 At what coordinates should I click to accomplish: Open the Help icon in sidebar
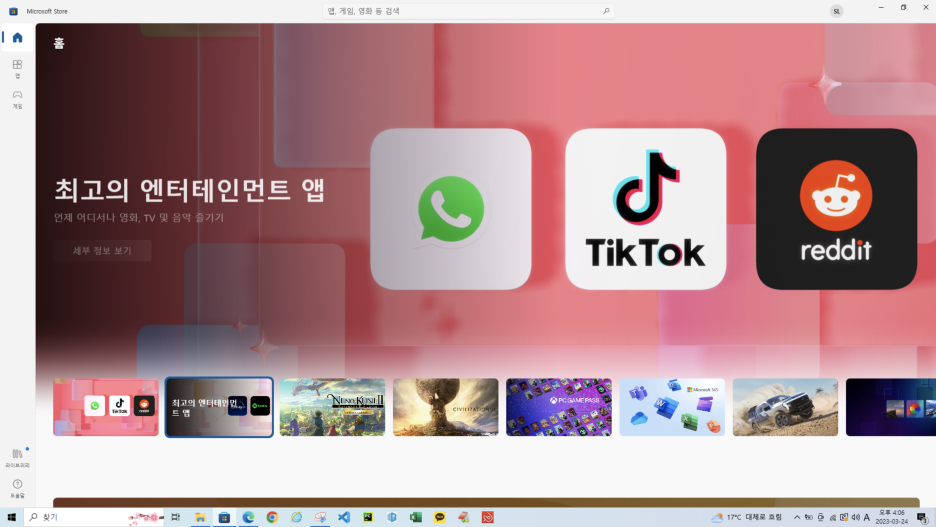coord(17,488)
